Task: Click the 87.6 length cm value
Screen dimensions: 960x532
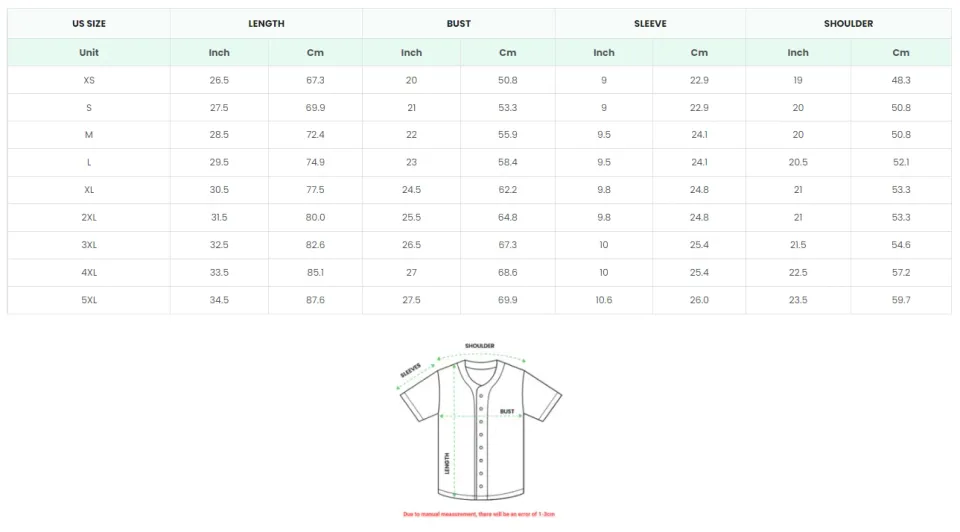Action: pos(315,300)
